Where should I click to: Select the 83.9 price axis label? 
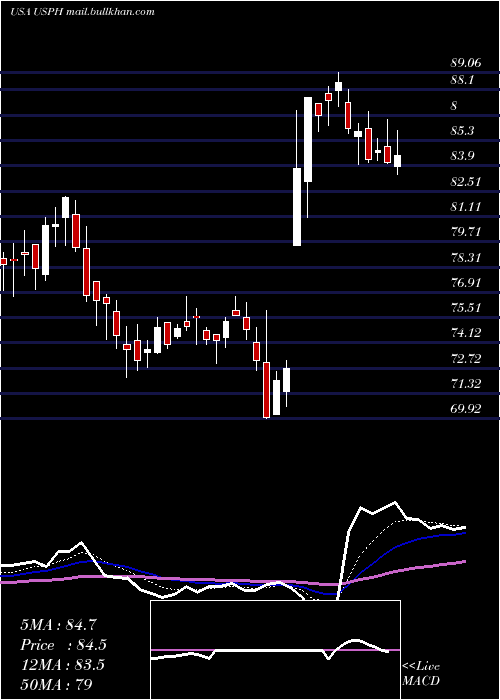point(462,156)
